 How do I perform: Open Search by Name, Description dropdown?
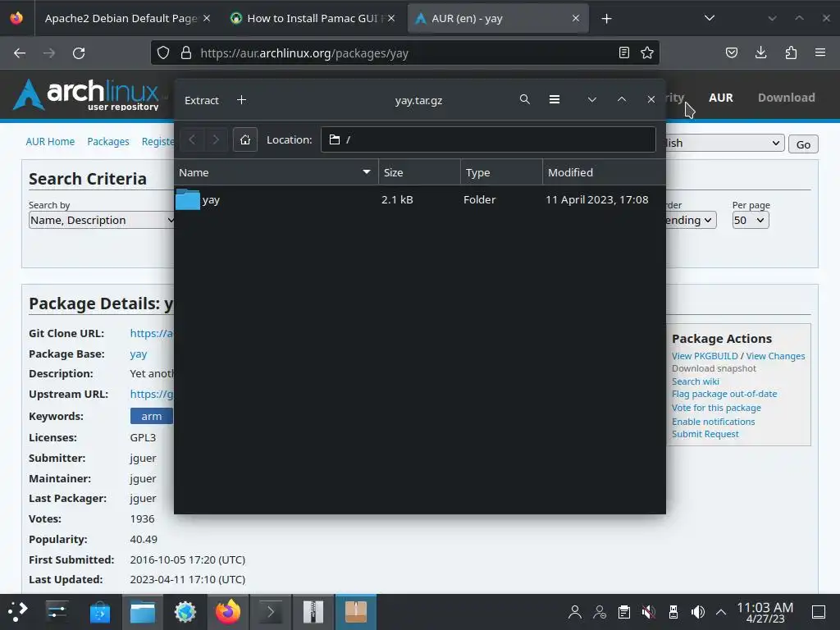coord(102,220)
